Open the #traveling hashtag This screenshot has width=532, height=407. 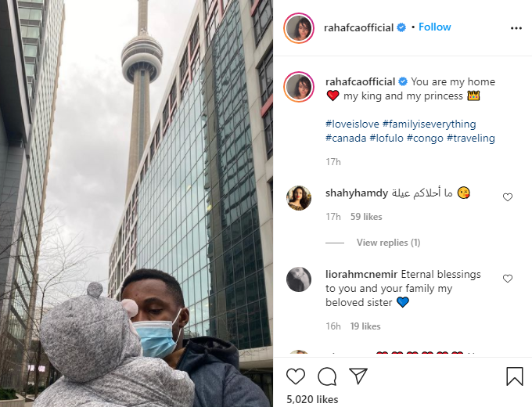[471, 139]
